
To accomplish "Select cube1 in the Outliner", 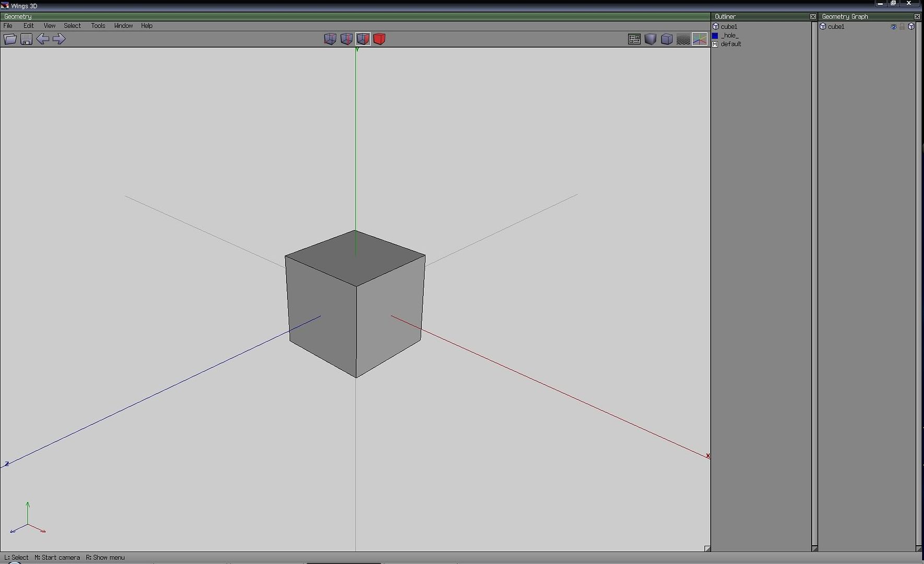I will [729, 27].
